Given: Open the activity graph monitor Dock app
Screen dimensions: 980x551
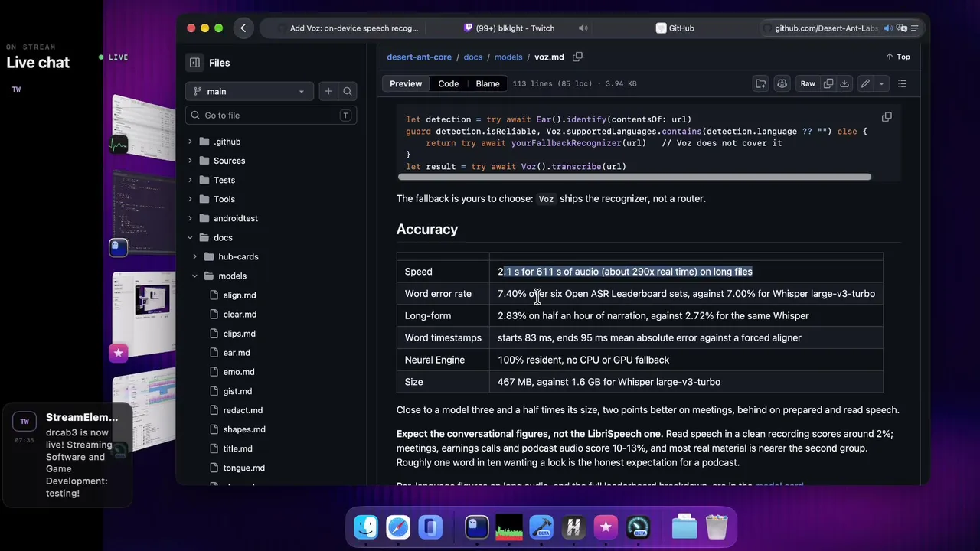Looking at the screenshot, I should coord(509,527).
